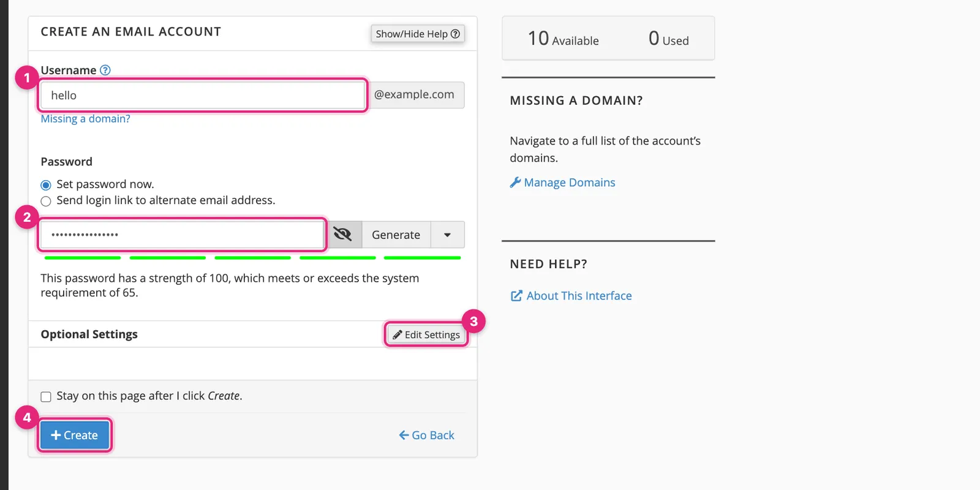This screenshot has height=490, width=980.
Task: Click the 'Password' section label
Action: pyautogui.click(x=67, y=162)
